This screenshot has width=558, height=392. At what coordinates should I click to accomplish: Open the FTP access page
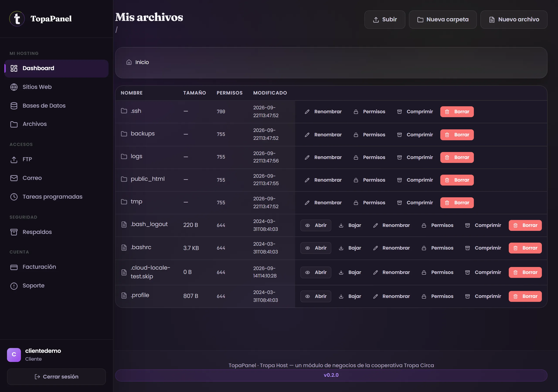click(x=56, y=159)
